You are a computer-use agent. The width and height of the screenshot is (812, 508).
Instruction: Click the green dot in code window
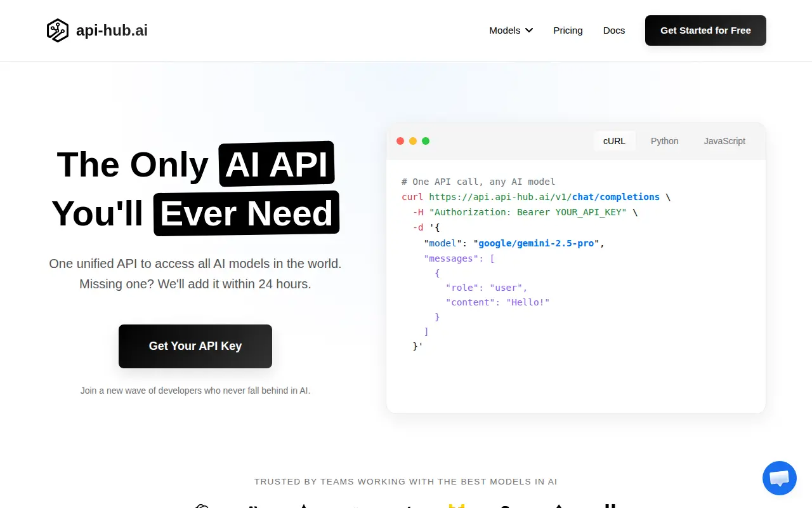426,141
